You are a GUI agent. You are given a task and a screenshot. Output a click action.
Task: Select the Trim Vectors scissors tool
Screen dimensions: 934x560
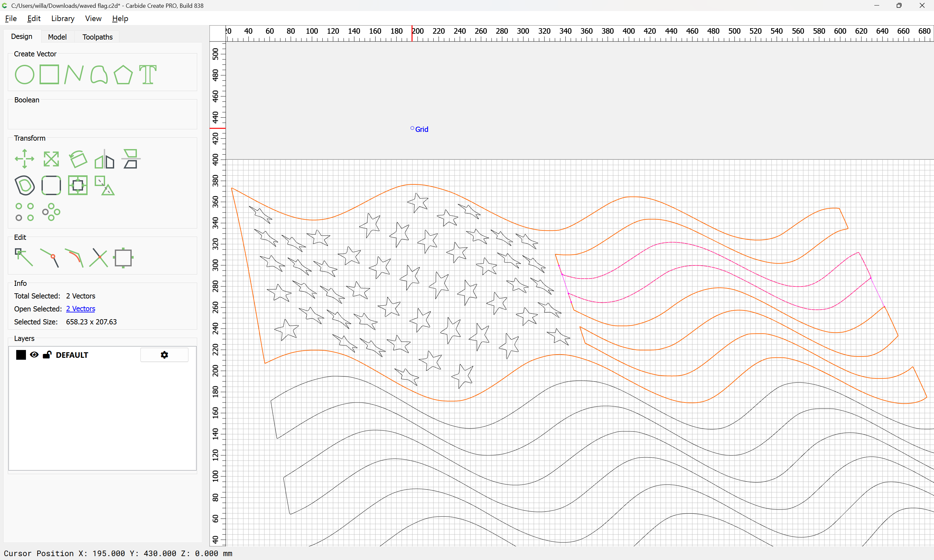[x=99, y=258]
